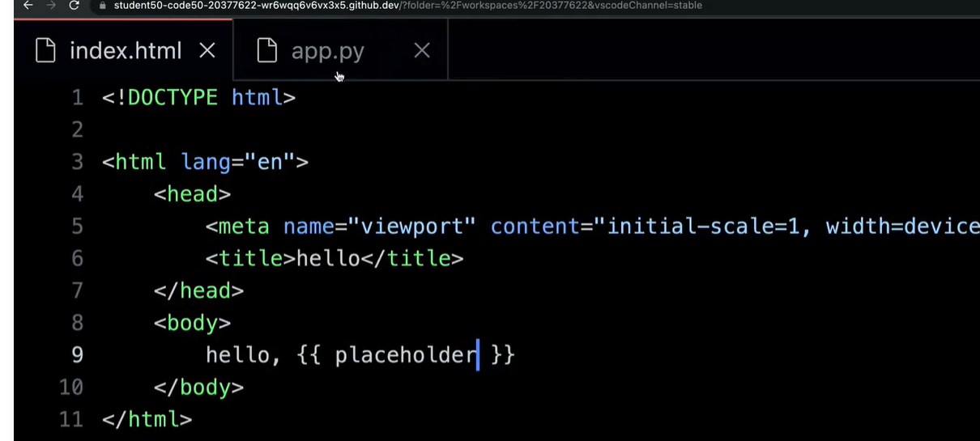Click the browser forward arrow
Screen dimensions: 980x441
pyautogui.click(x=50, y=6)
